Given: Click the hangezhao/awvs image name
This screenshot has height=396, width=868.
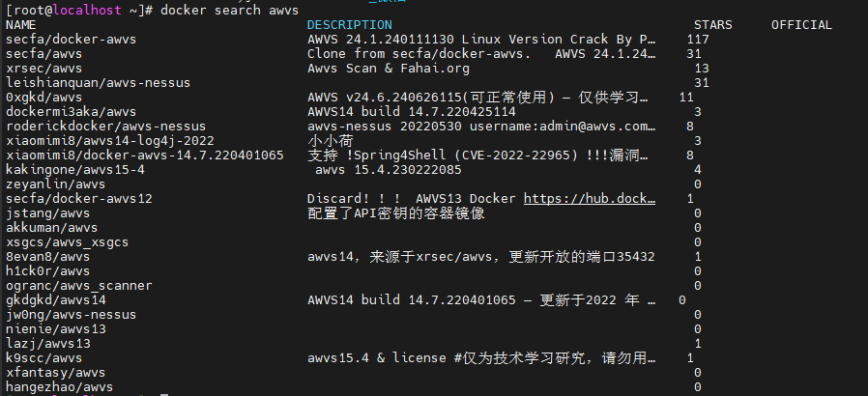Looking at the screenshot, I should [59, 386].
